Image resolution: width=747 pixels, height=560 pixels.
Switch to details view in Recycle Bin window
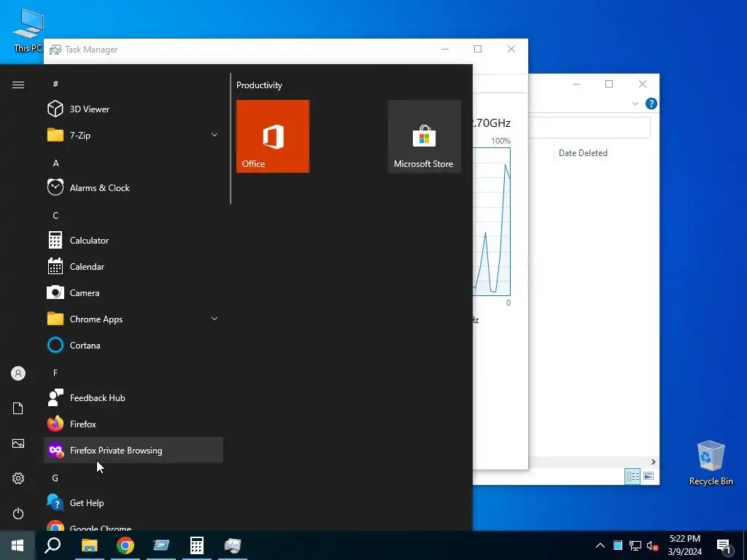[632, 476]
